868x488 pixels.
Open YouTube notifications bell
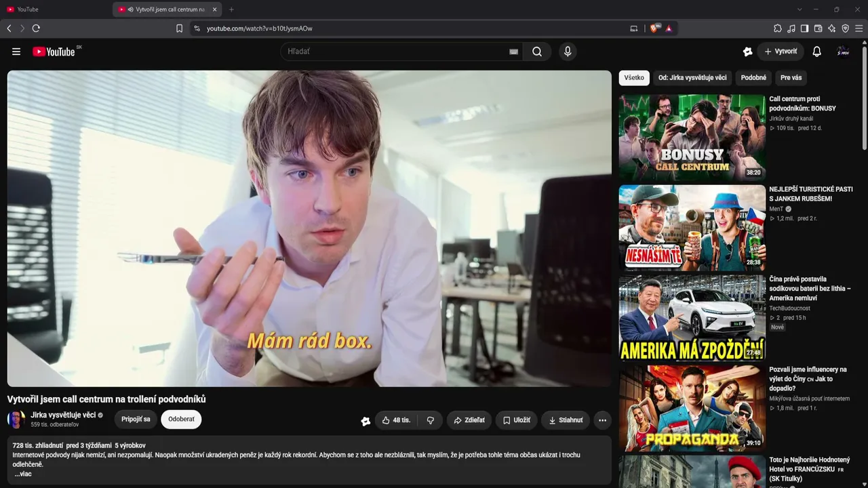[x=817, y=52]
